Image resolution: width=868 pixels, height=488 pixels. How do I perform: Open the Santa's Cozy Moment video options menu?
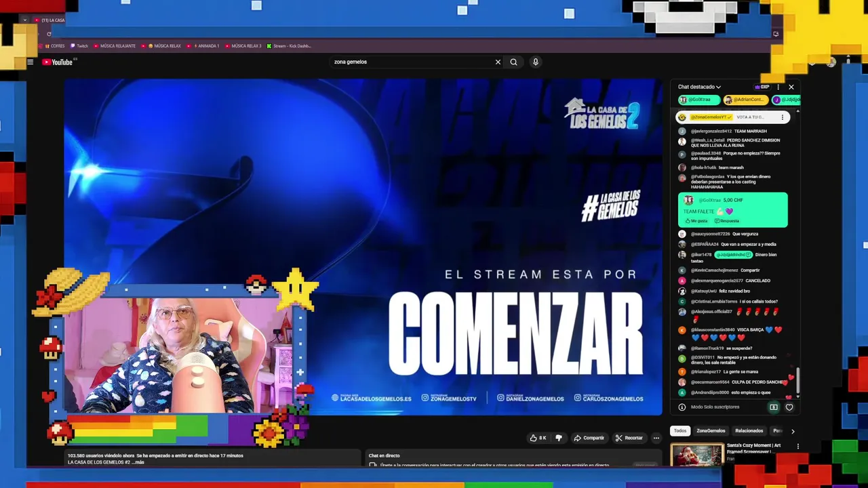coord(797,447)
